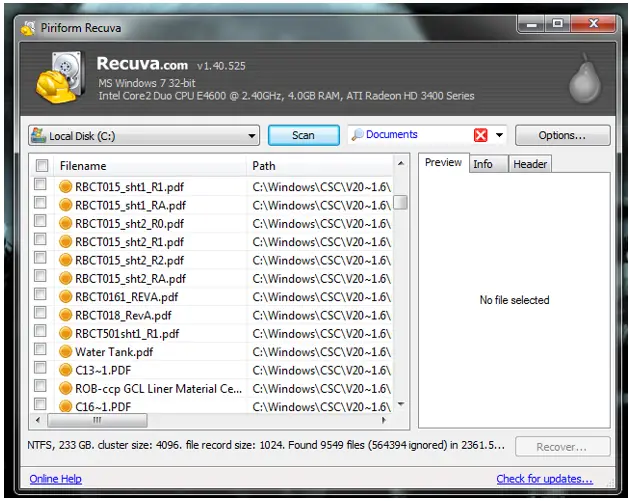This screenshot has height=501, width=629.
Task: Click status icon of RBCT015_sht2_R1.pdf
Action: pos(65,241)
